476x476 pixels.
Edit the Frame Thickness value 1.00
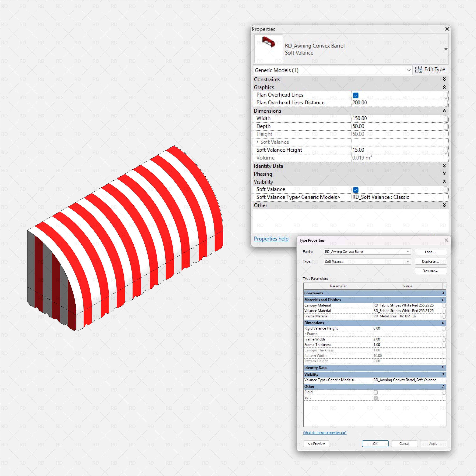(x=408, y=345)
